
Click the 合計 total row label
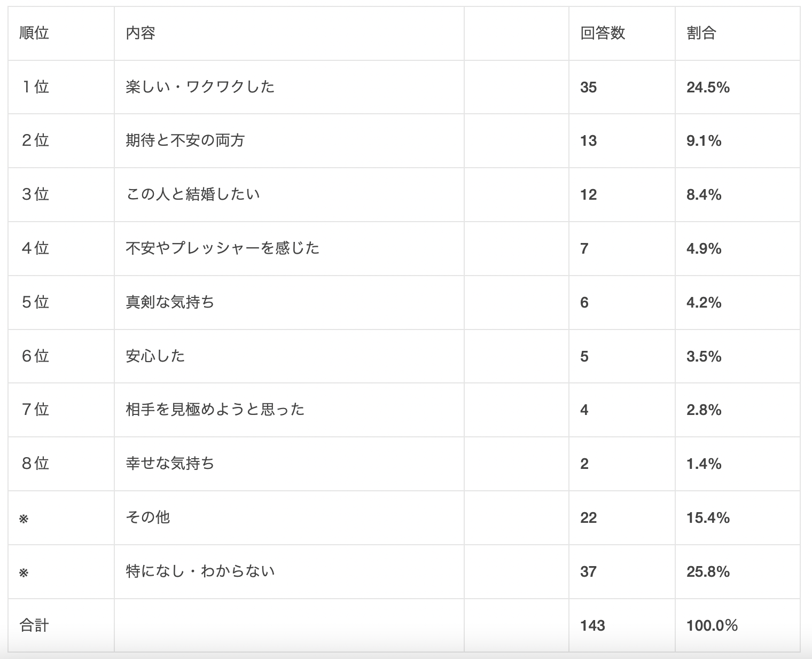34,625
